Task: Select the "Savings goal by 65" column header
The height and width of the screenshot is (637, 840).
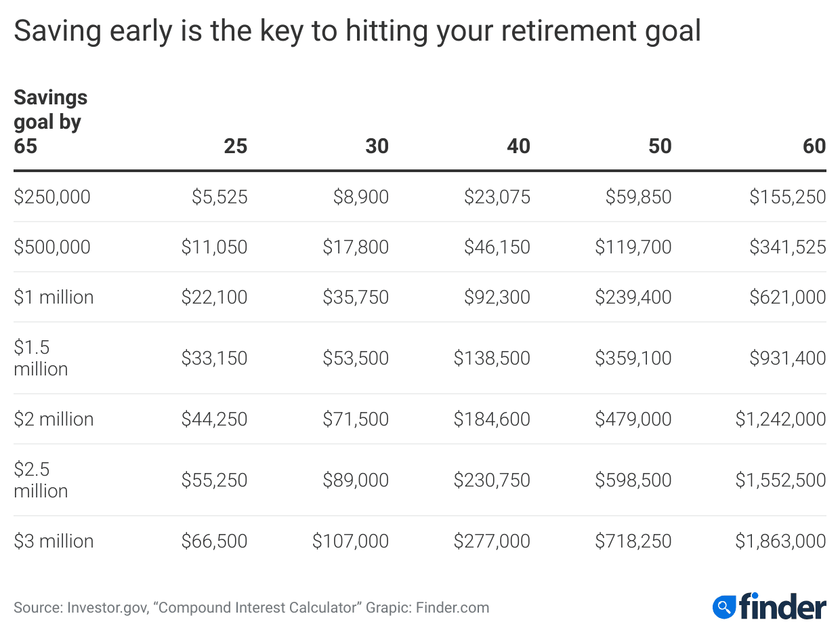Action: [51, 121]
